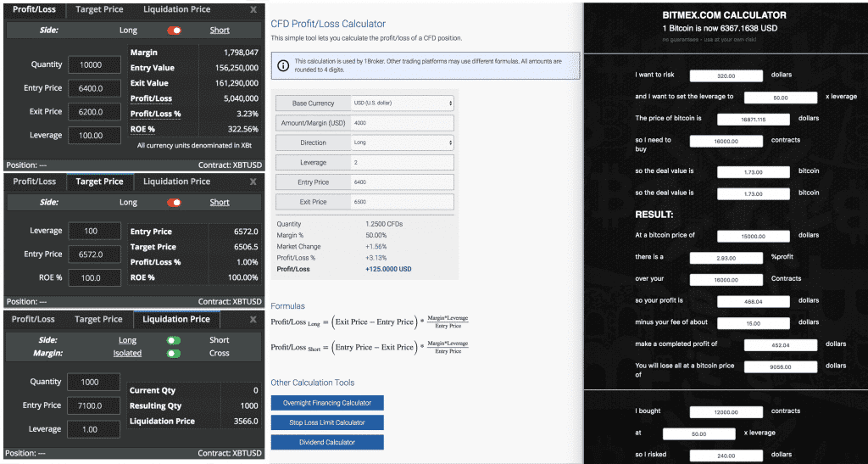Click bitcoin price field showing 16871.115
The image size is (868, 464).
(754, 120)
